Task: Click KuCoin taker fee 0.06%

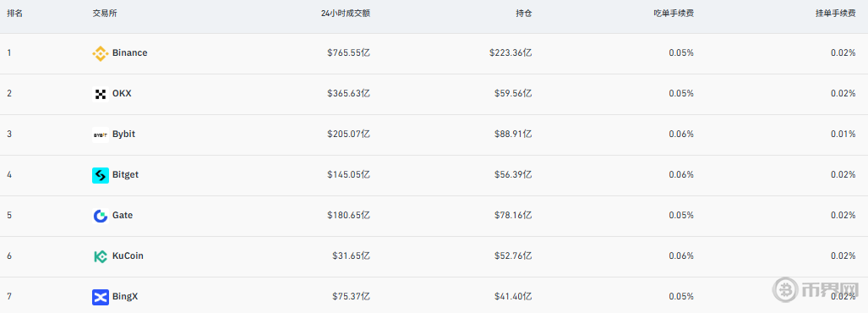Action: [x=681, y=256]
